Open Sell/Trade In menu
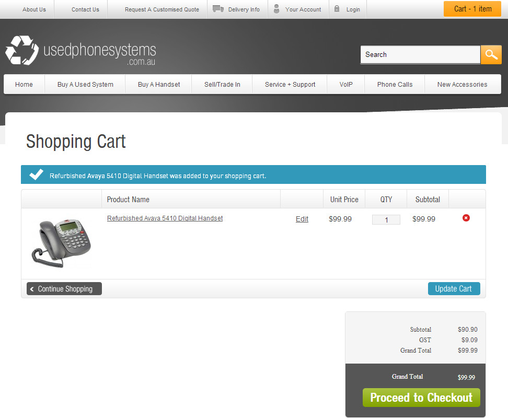 point(222,84)
